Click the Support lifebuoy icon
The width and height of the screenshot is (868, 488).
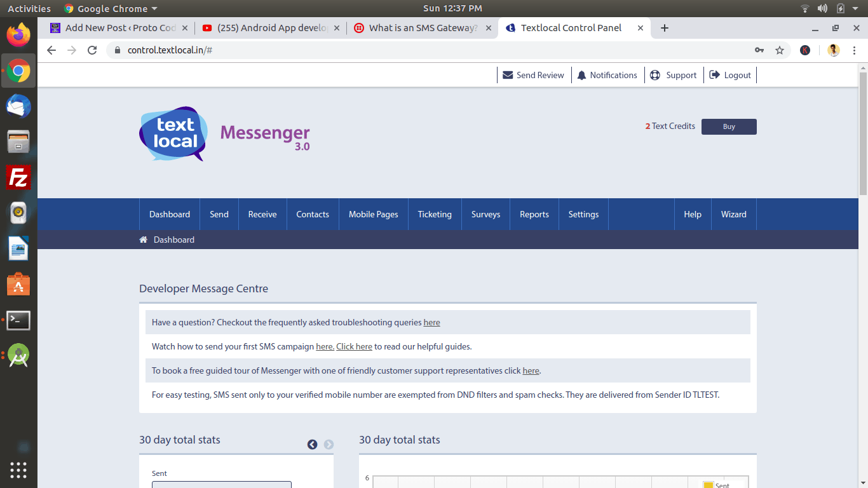[655, 75]
